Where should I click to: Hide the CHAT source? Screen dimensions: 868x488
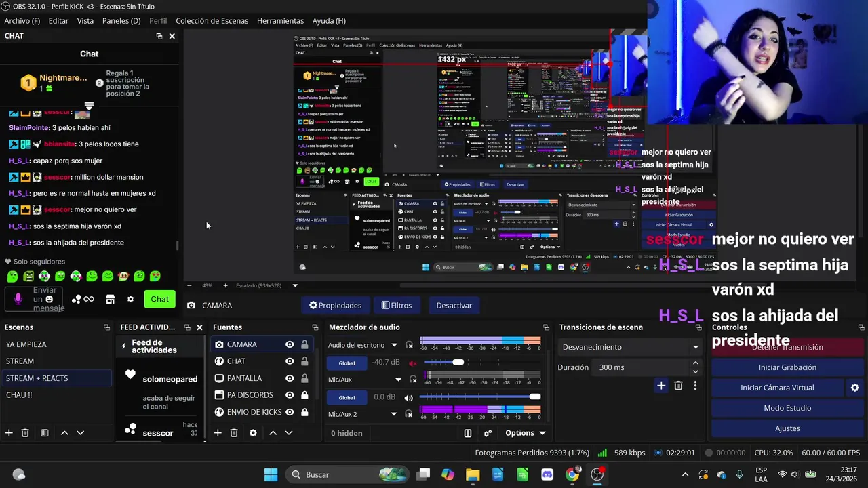(290, 361)
